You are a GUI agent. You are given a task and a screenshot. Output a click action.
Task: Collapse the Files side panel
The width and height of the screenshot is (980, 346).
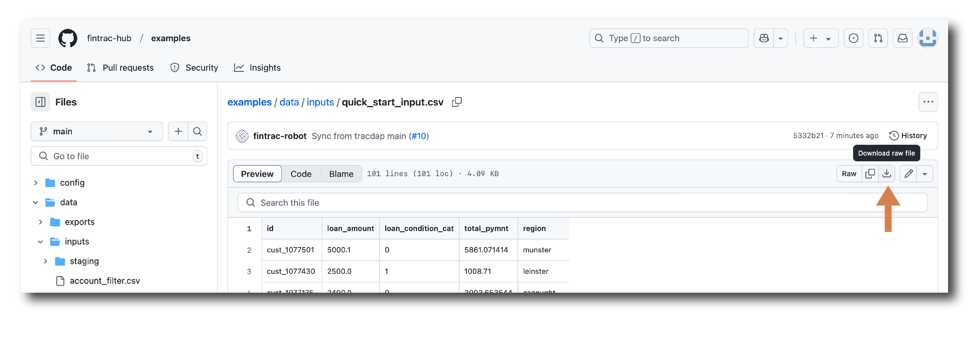(40, 102)
